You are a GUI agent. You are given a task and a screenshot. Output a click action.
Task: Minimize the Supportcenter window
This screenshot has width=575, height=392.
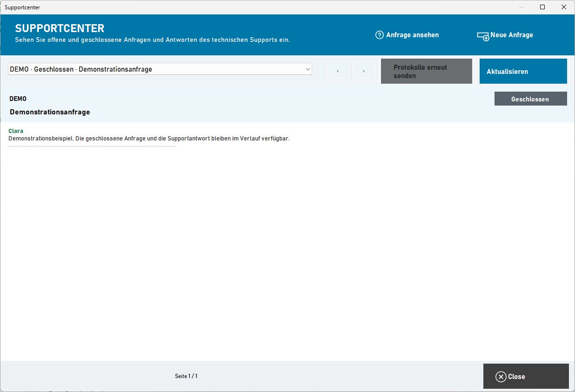(x=522, y=7)
